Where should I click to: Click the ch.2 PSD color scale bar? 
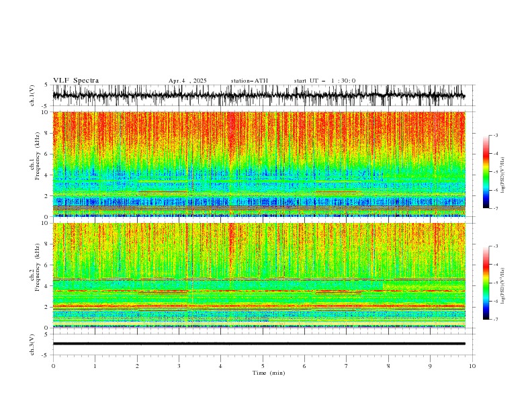coord(486,283)
